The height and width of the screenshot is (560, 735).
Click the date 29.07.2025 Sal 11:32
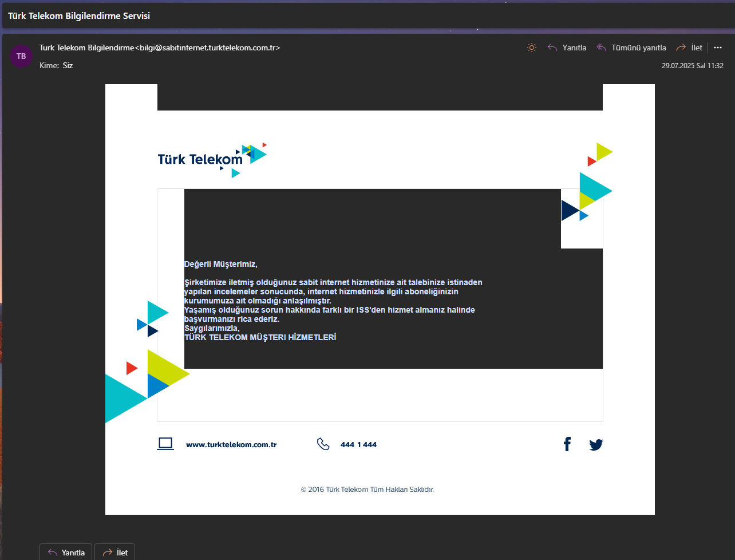(x=693, y=66)
